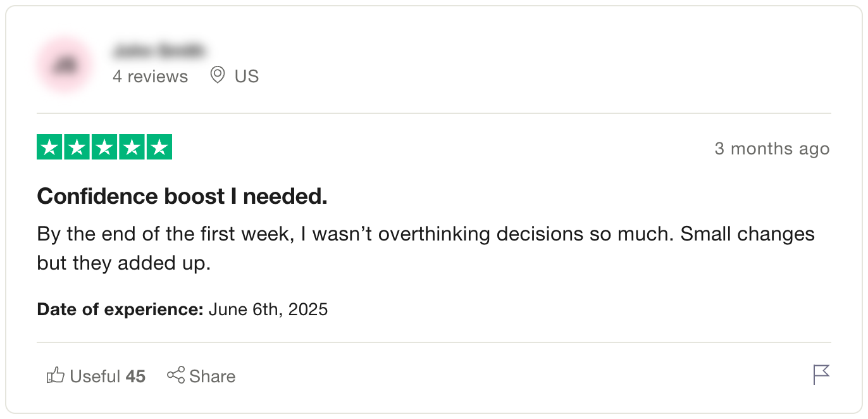868x419 pixels.
Task: Mark review as Useful via the label
Action: click(x=95, y=377)
